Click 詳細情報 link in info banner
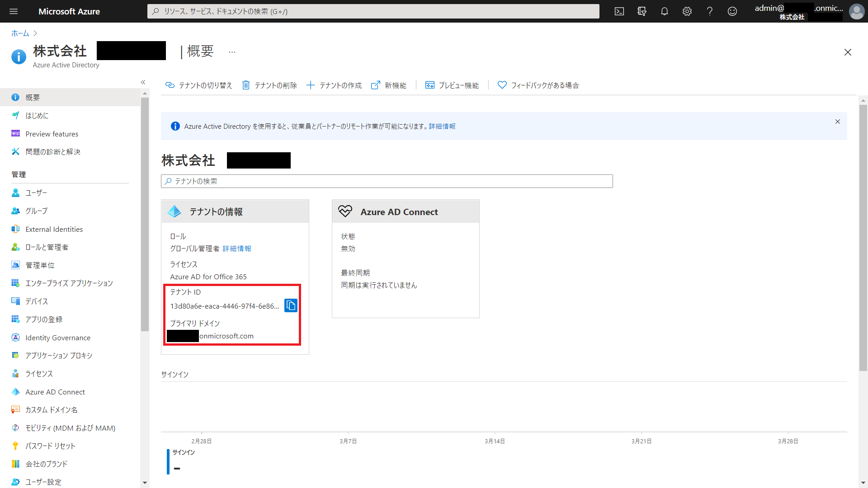This screenshot has height=488, width=868. click(x=442, y=127)
